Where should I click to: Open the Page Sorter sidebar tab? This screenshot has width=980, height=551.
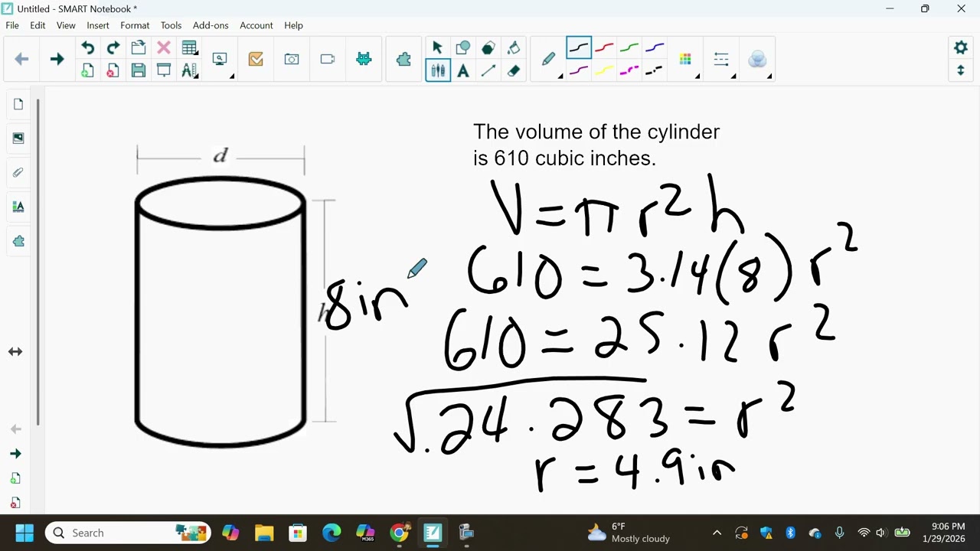(x=18, y=104)
